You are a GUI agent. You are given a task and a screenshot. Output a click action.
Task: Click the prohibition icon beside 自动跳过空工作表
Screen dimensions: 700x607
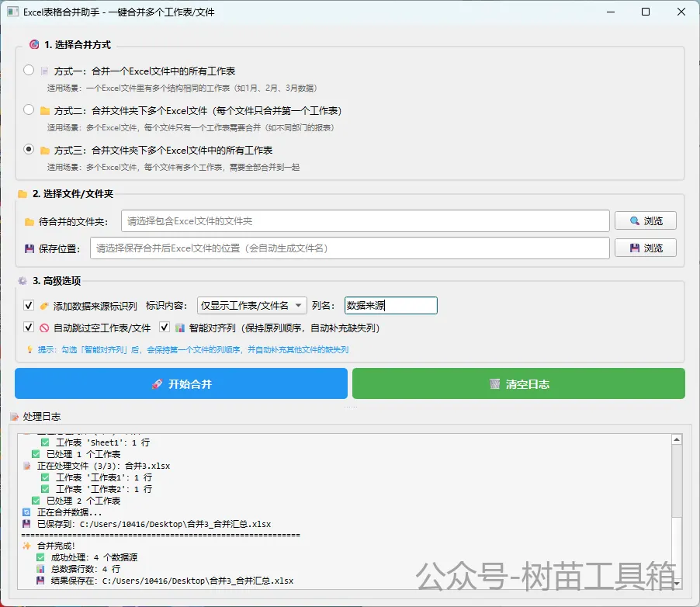click(44, 328)
